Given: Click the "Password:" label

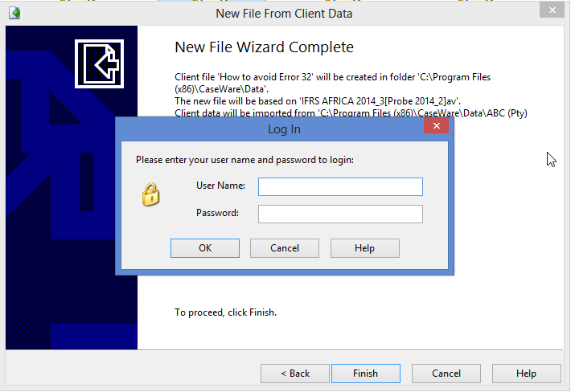Looking at the screenshot, I should pyautogui.click(x=217, y=214).
